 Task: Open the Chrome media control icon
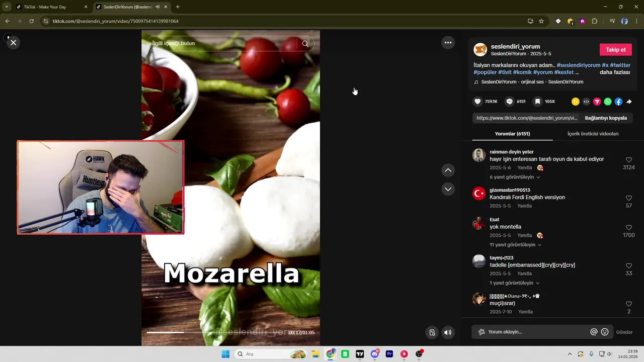tap(612, 21)
